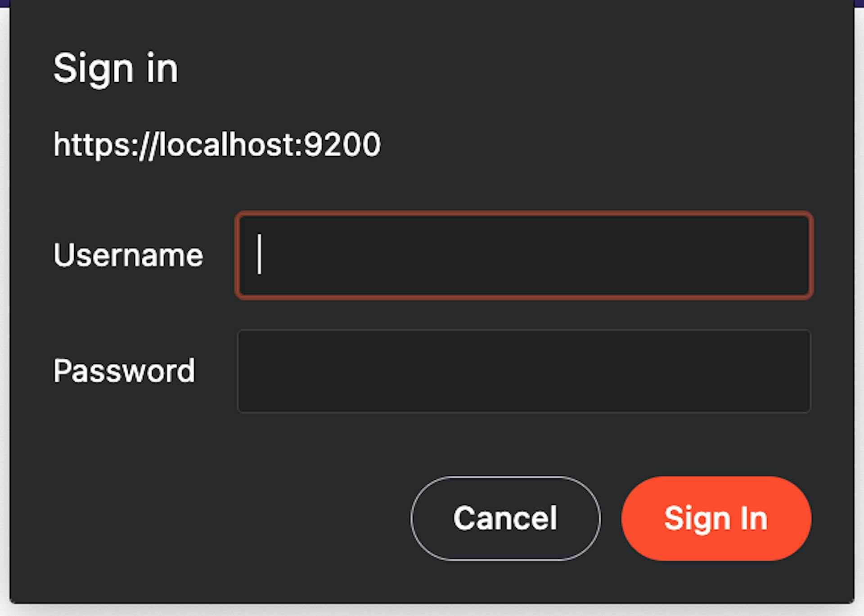Click the Sign in dialog heading
This screenshot has width=864, height=616.
[x=116, y=69]
